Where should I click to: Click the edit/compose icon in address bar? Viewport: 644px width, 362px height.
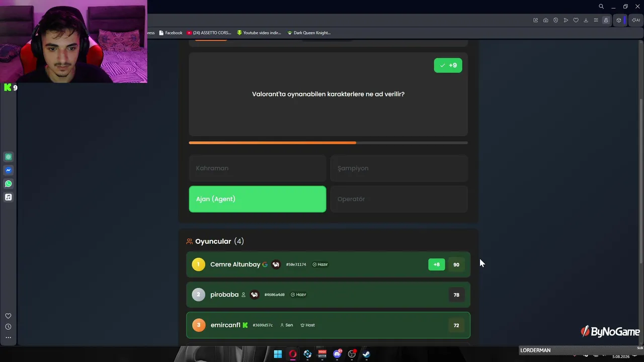[535, 20]
